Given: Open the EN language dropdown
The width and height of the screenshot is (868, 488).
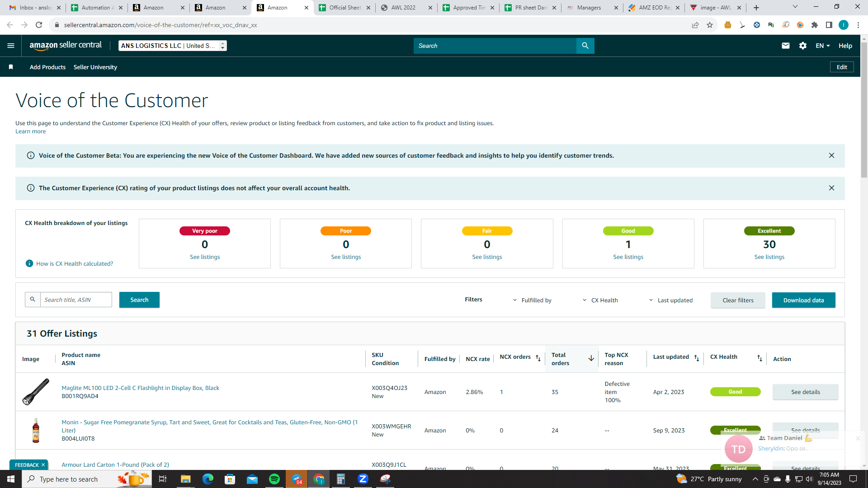Looking at the screenshot, I should (823, 46).
